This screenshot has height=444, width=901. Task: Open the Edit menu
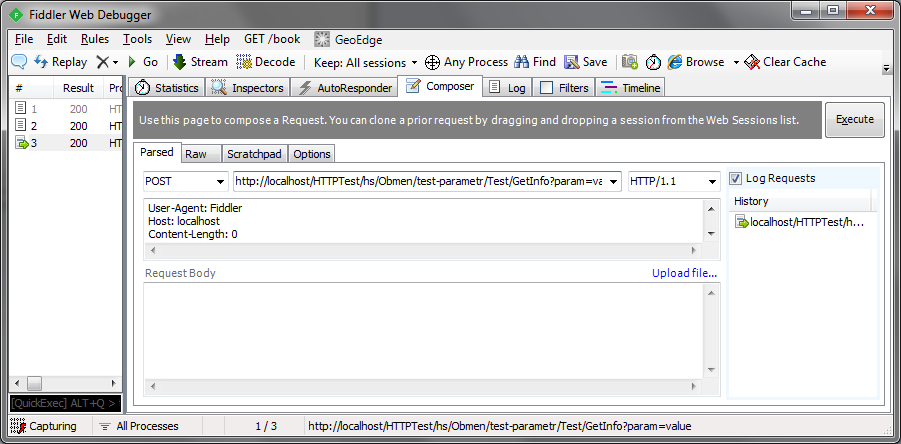pos(57,39)
